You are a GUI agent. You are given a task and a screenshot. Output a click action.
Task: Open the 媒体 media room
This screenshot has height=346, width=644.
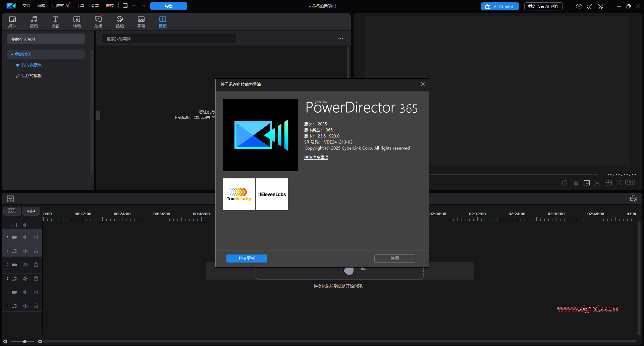[12, 22]
